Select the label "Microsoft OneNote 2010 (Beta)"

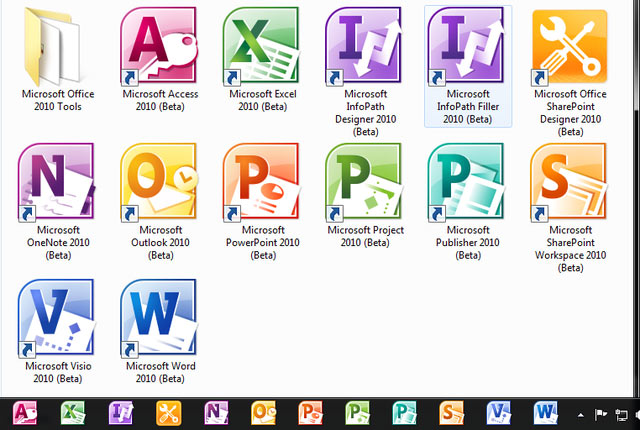tap(58, 242)
